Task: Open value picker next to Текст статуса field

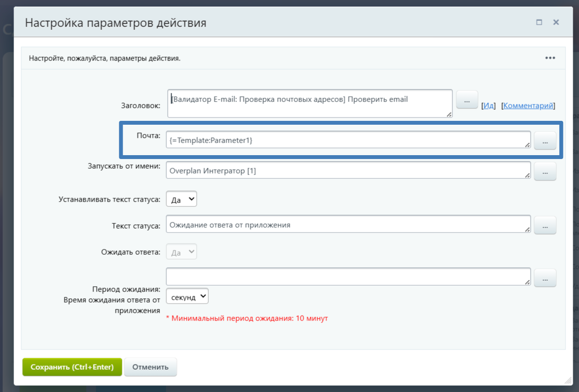Action: pyautogui.click(x=545, y=225)
